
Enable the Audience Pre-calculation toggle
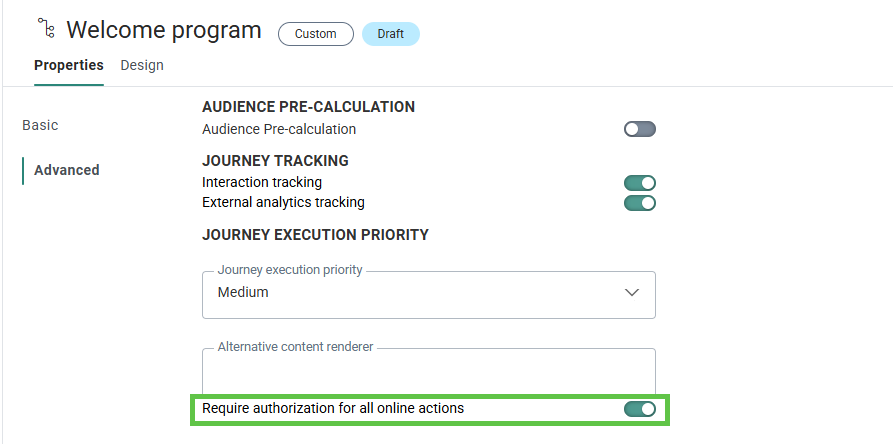pos(640,129)
